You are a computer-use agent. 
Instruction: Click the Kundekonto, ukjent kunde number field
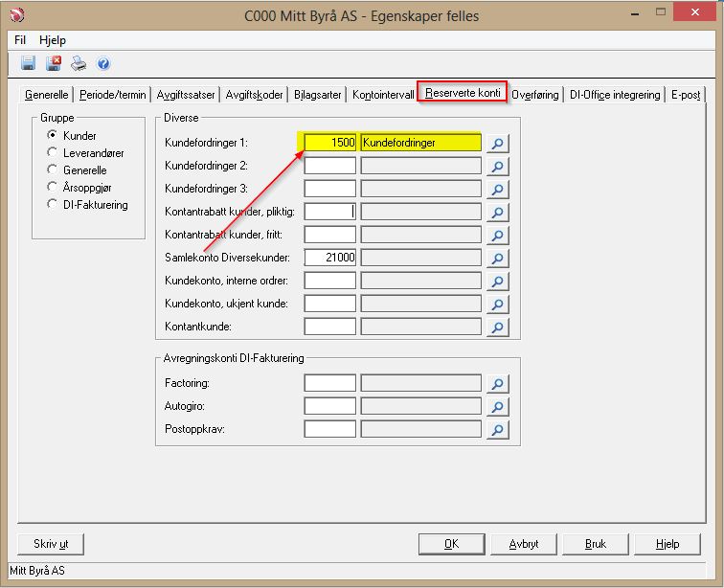(330, 304)
